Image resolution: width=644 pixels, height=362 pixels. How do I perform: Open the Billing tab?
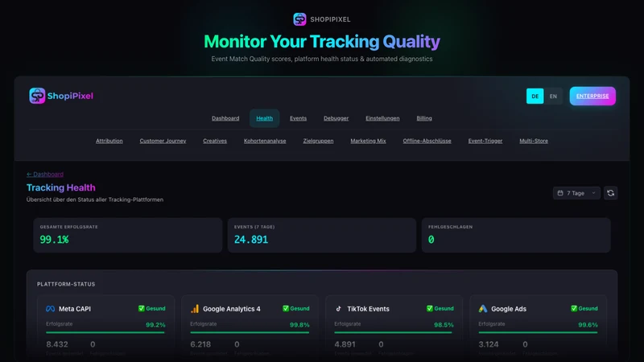point(424,118)
